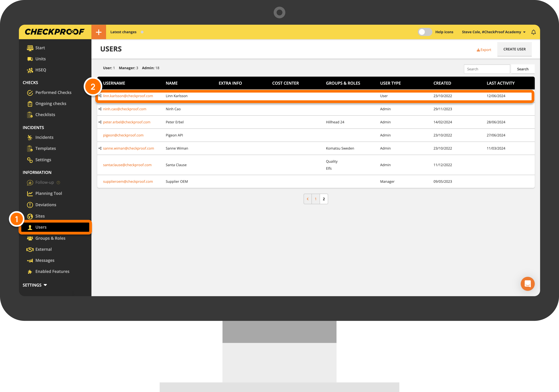Toggle the Help icons switch
559x392 pixels.
pyautogui.click(x=425, y=32)
